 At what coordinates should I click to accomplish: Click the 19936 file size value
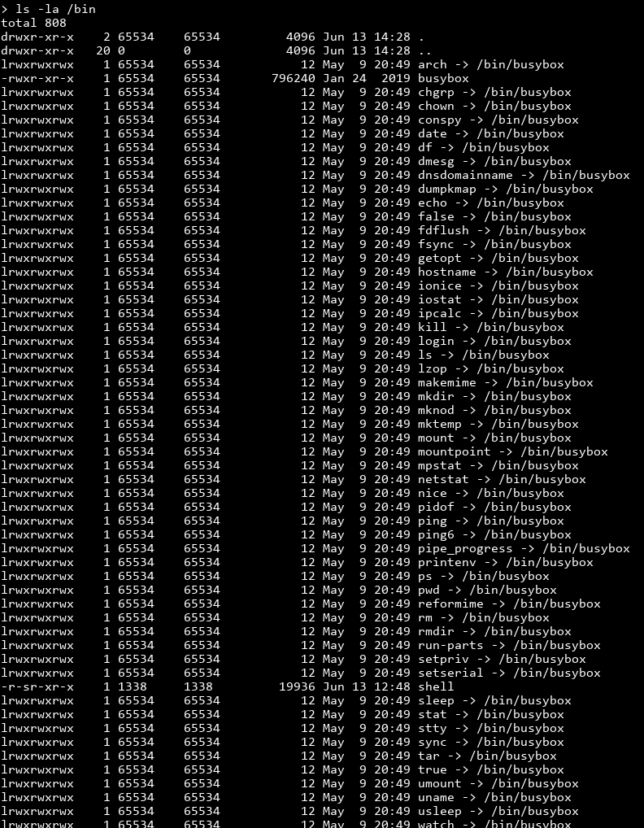pyautogui.click(x=297, y=686)
